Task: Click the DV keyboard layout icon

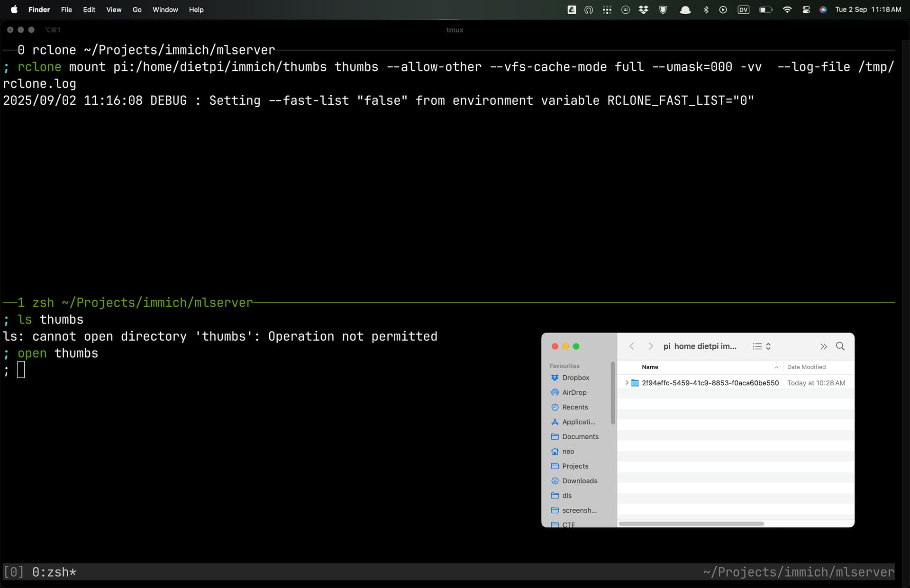Action: click(x=743, y=9)
